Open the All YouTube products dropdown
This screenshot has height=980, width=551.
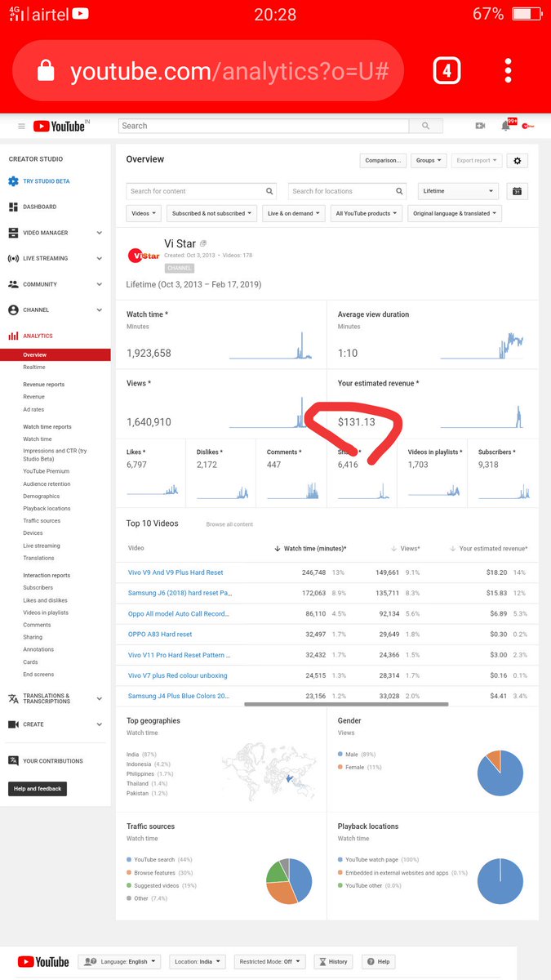[x=367, y=213]
